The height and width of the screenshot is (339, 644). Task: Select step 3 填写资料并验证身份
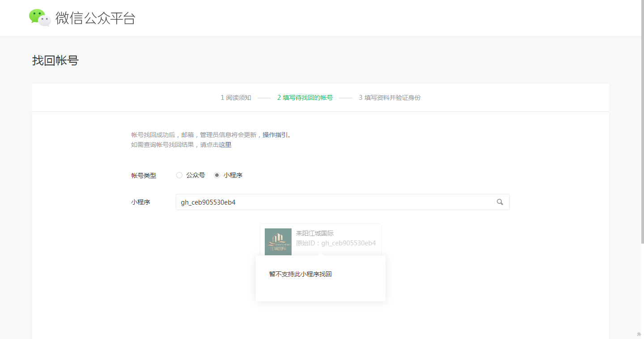pos(390,98)
